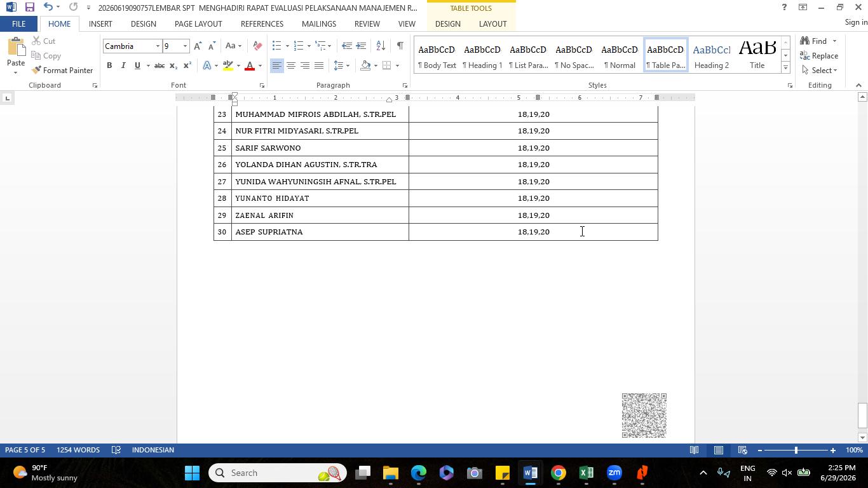Screen dimensions: 868x488
Task: Switch to Read Mode view
Action: click(x=695, y=450)
